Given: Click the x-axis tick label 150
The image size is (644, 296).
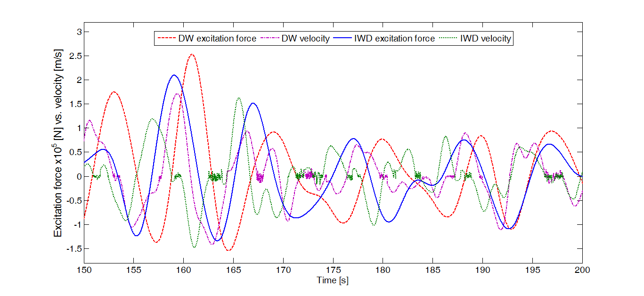Looking at the screenshot, I should (x=84, y=271).
